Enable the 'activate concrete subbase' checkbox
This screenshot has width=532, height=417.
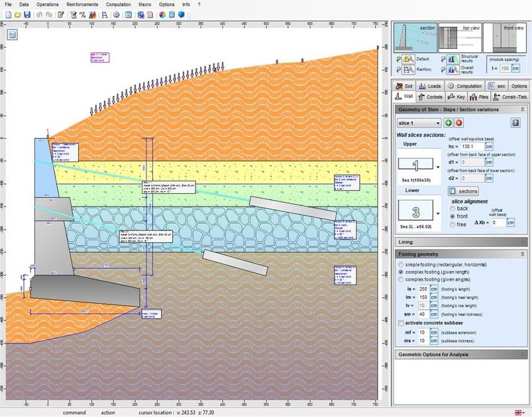[401, 322]
